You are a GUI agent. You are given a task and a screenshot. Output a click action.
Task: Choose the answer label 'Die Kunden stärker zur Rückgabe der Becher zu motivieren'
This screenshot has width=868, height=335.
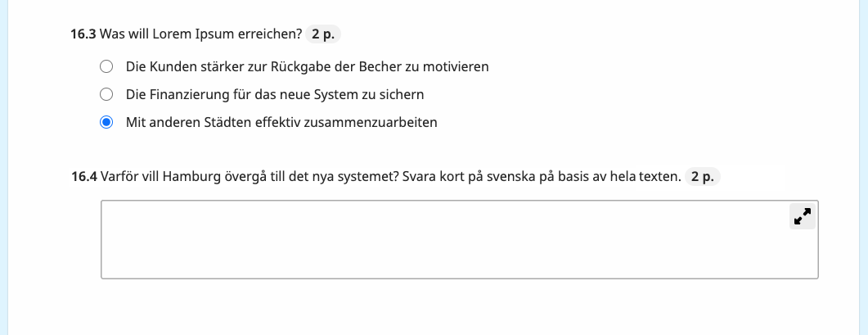point(308,66)
